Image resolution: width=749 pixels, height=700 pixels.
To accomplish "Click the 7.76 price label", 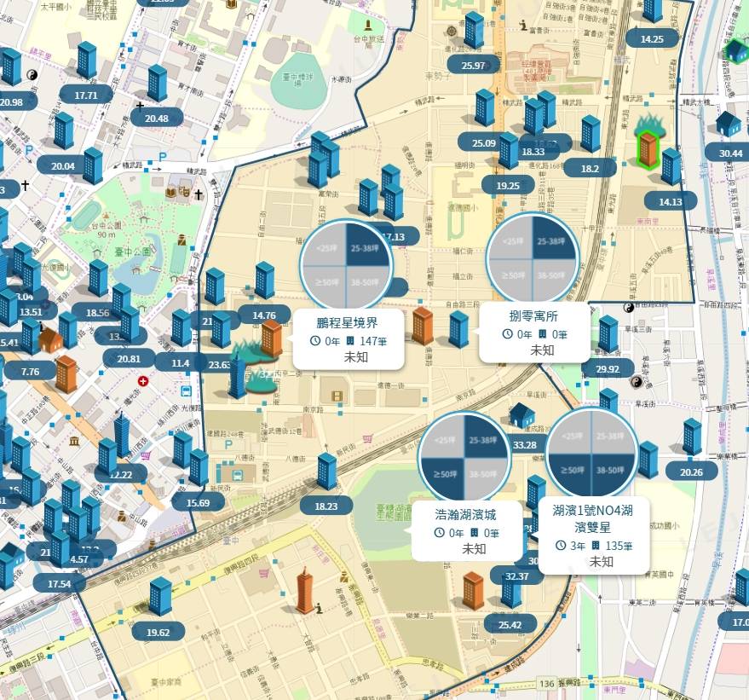I will (30, 371).
